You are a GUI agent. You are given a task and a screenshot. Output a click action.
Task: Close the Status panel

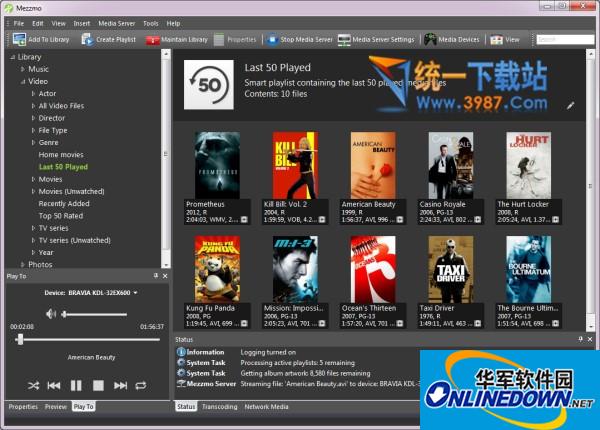[590, 339]
